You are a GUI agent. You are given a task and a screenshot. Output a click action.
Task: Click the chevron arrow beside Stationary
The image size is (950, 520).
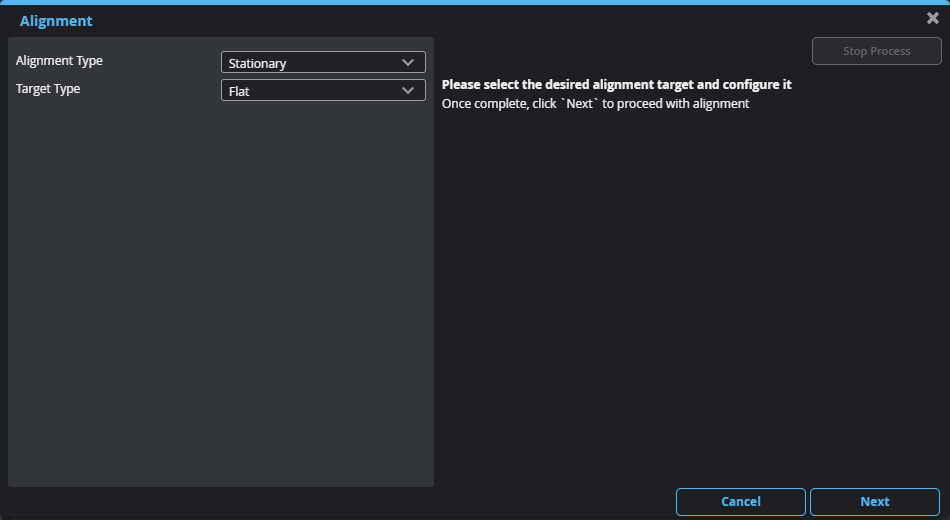pyautogui.click(x=407, y=62)
